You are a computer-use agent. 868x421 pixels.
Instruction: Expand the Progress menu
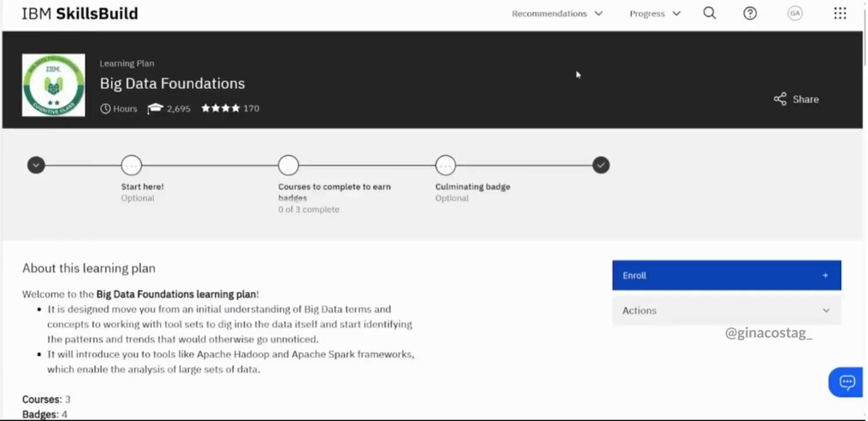pyautogui.click(x=655, y=13)
